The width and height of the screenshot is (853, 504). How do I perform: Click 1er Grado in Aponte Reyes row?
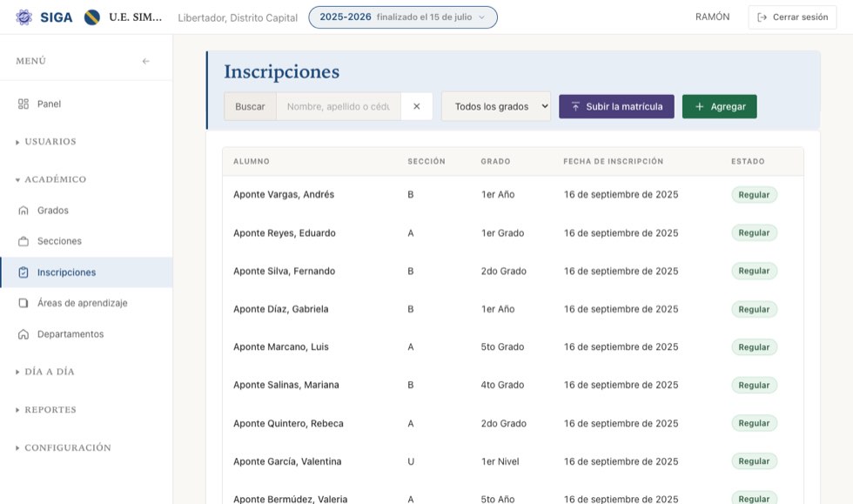(x=503, y=233)
